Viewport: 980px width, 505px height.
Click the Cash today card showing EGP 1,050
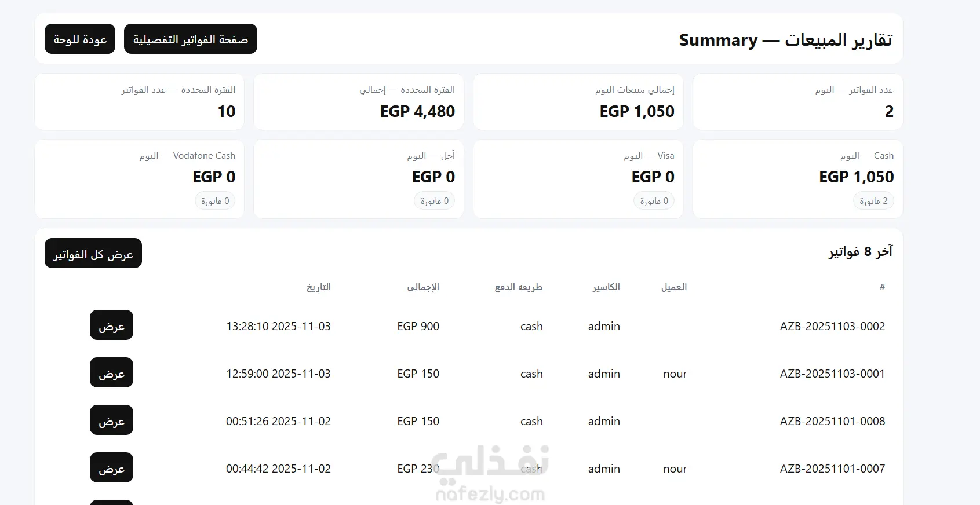pyautogui.click(x=797, y=178)
